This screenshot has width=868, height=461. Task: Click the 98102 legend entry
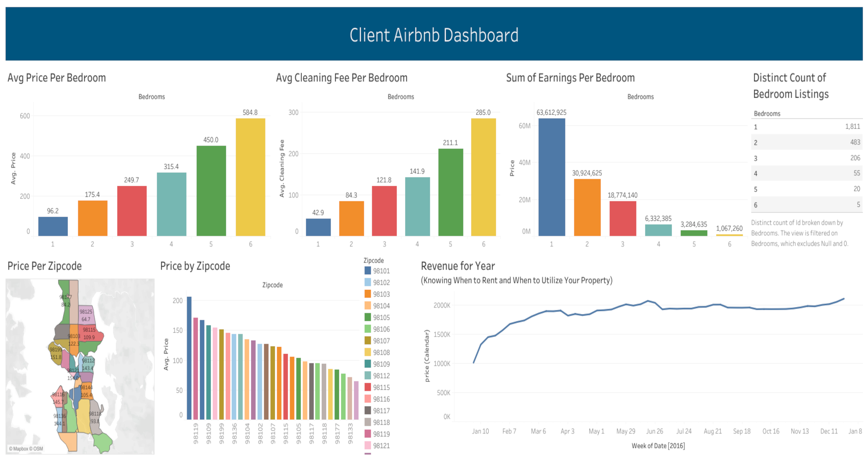pyautogui.click(x=377, y=283)
